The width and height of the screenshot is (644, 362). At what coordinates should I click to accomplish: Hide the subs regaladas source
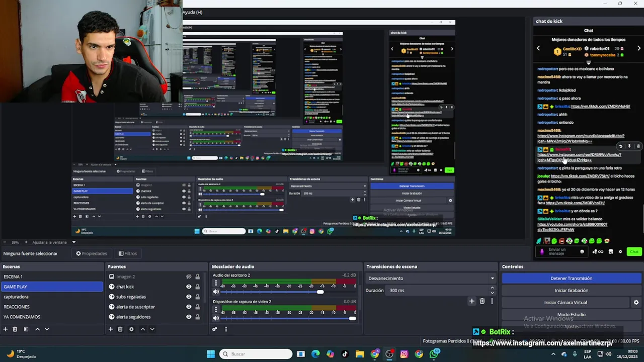point(189,297)
